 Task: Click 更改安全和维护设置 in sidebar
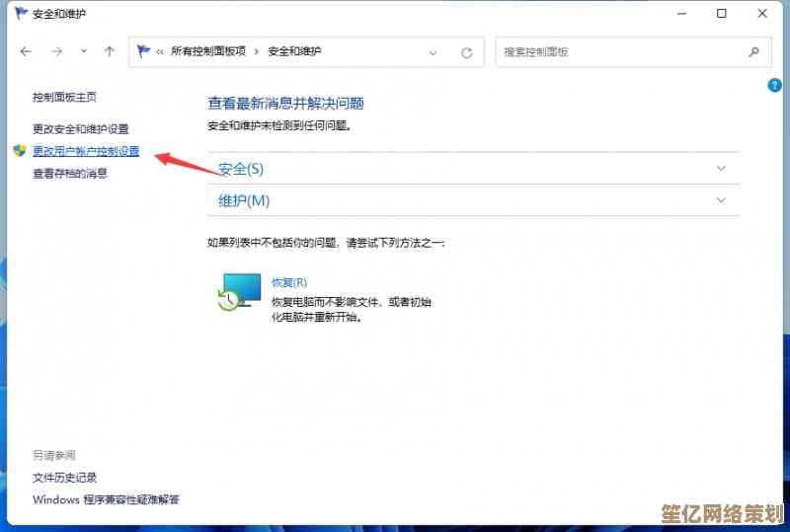tap(80, 129)
